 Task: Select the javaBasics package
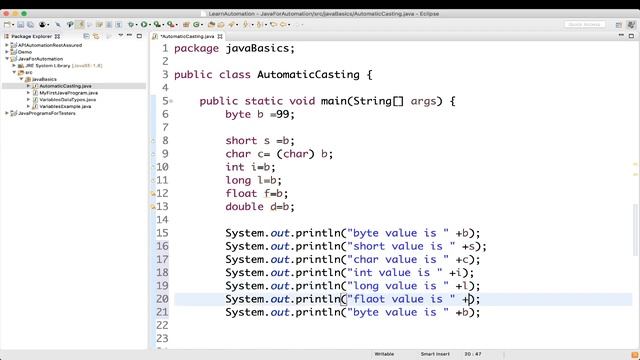click(44, 79)
